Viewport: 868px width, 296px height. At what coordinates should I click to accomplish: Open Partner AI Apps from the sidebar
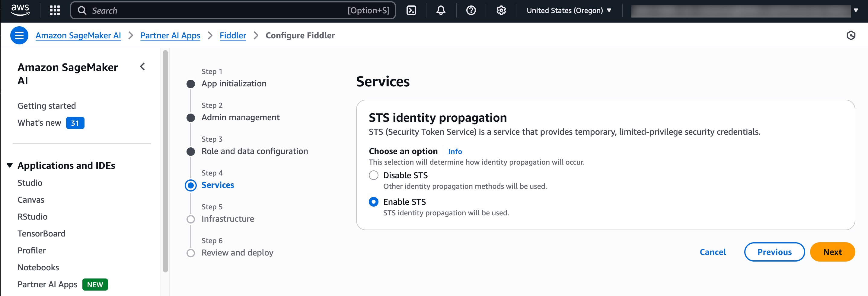pyautogui.click(x=47, y=284)
